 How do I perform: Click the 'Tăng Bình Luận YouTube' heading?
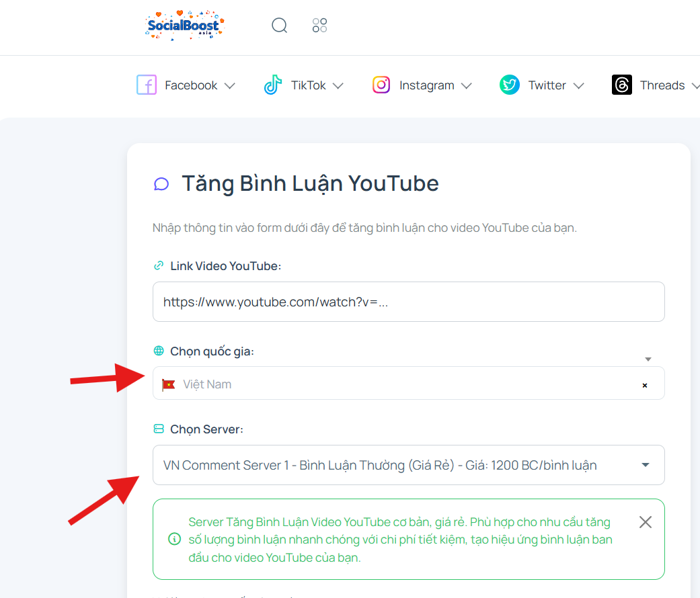(x=310, y=183)
